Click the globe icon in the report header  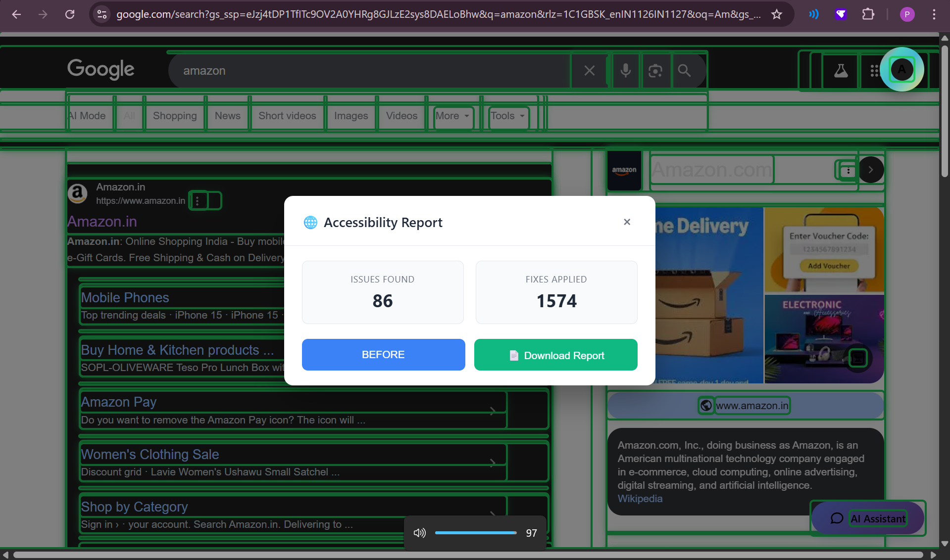310,223
